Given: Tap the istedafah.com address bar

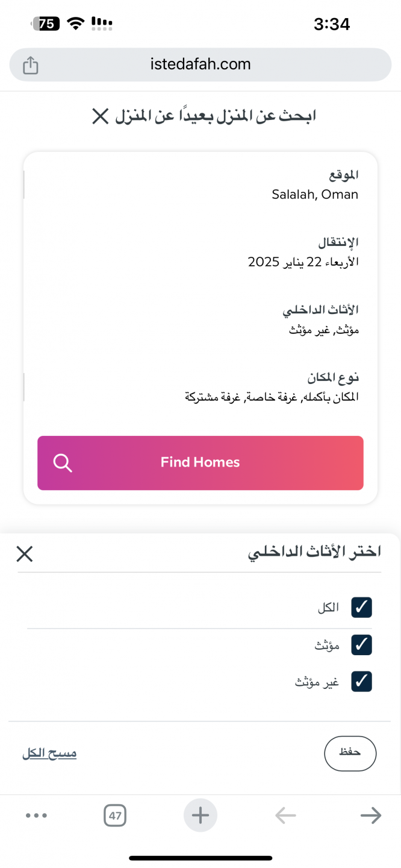Looking at the screenshot, I should (200, 64).
